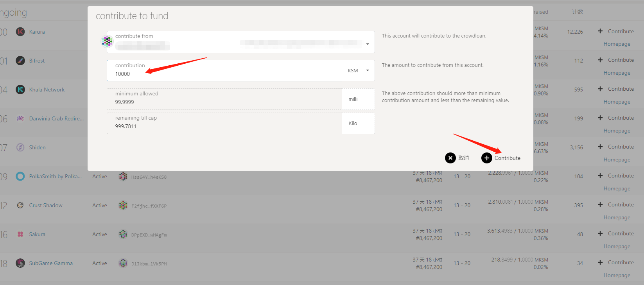Click the 3,156 count for Shiden

tap(576, 147)
